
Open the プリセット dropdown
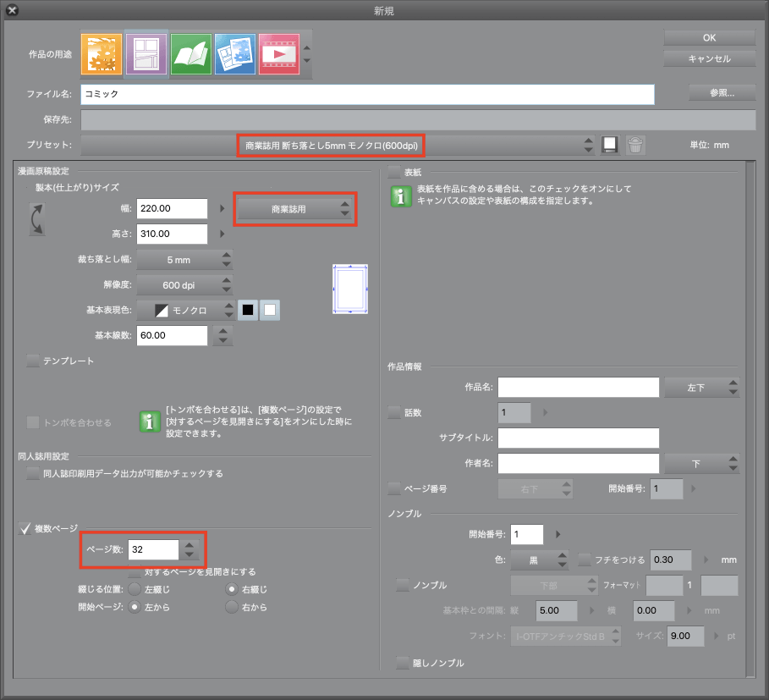point(338,146)
